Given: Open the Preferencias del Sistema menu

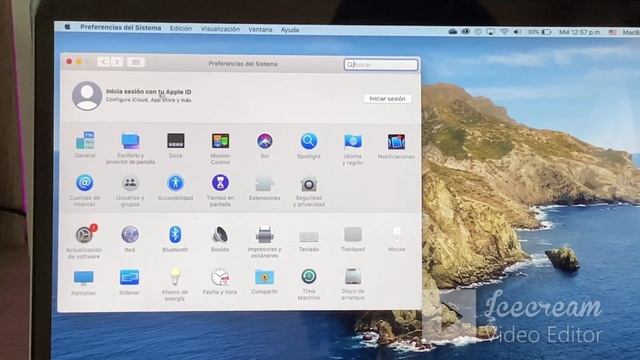Looking at the screenshot, I should tap(121, 28).
